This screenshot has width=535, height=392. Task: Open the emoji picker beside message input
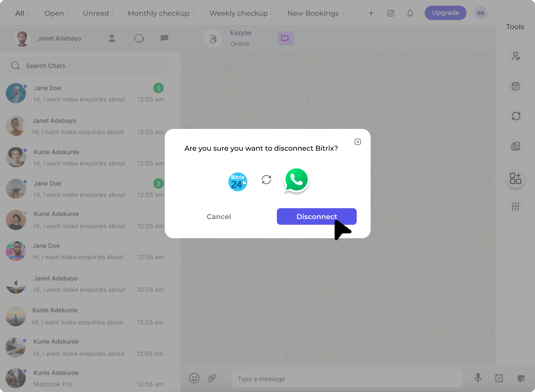coord(194,378)
